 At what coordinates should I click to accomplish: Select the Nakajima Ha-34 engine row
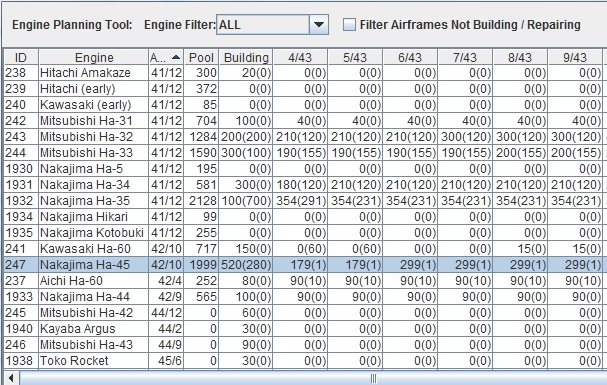pos(304,185)
